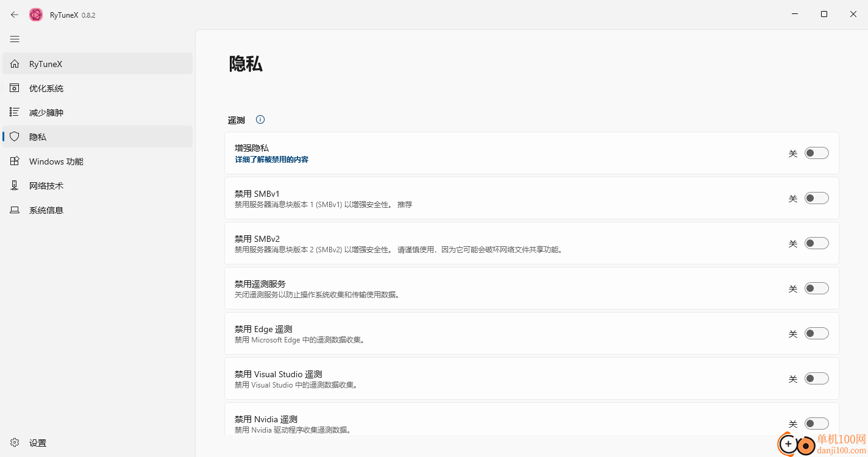
Task: Maximize the RyTuneX window
Action: coord(824,14)
